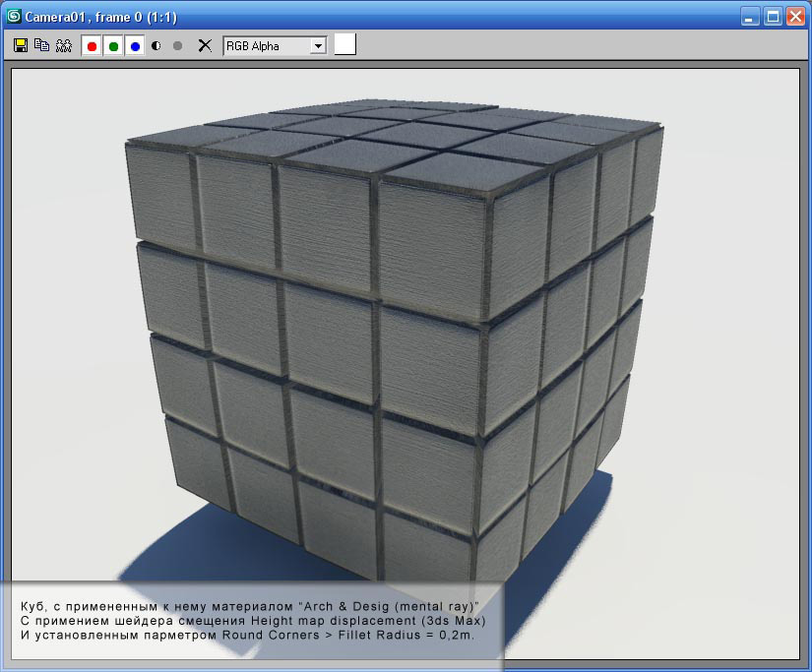Maximize the Camera01 render window
812x672 pixels.
tap(773, 16)
